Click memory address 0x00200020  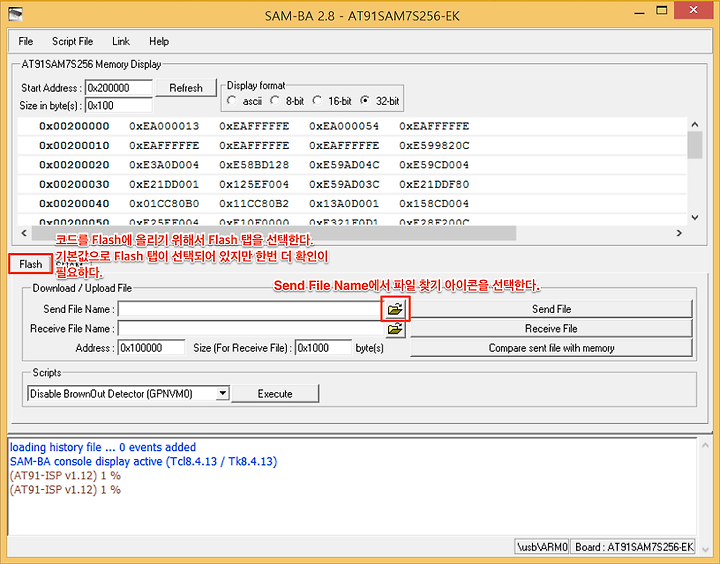click(x=74, y=164)
